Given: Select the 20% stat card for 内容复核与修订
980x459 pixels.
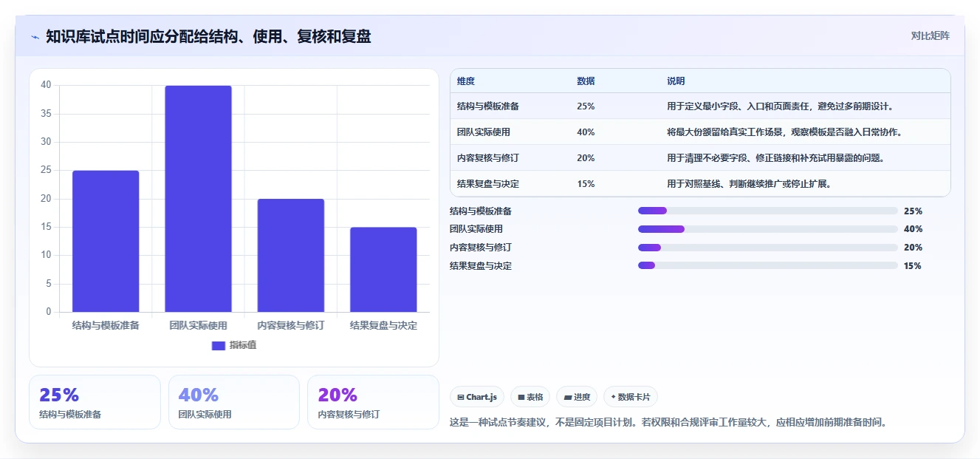Looking at the screenshot, I should click(x=373, y=402).
